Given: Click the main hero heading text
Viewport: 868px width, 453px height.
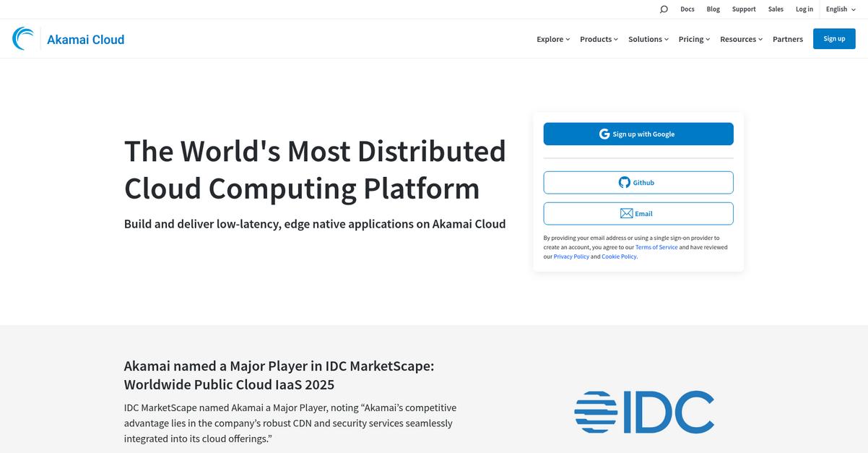Looking at the screenshot, I should pyautogui.click(x=315, y=170).
